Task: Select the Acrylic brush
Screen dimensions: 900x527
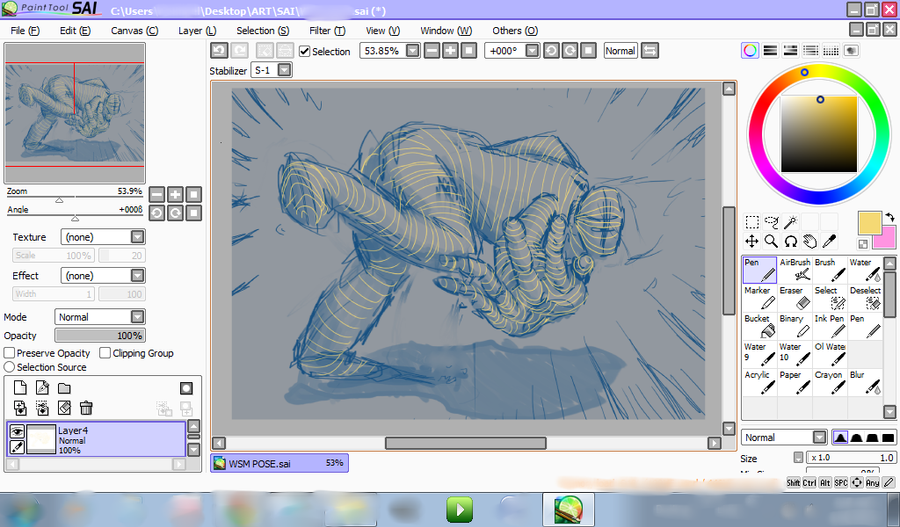Action: tap(760, 382)
